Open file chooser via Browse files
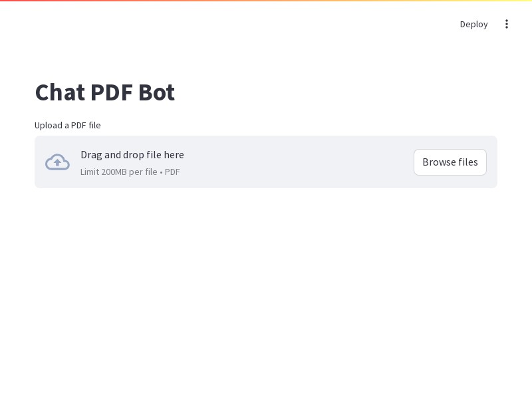Image resolution: width=532 pixels, height=399 pixels. click(x=450, y=162)
